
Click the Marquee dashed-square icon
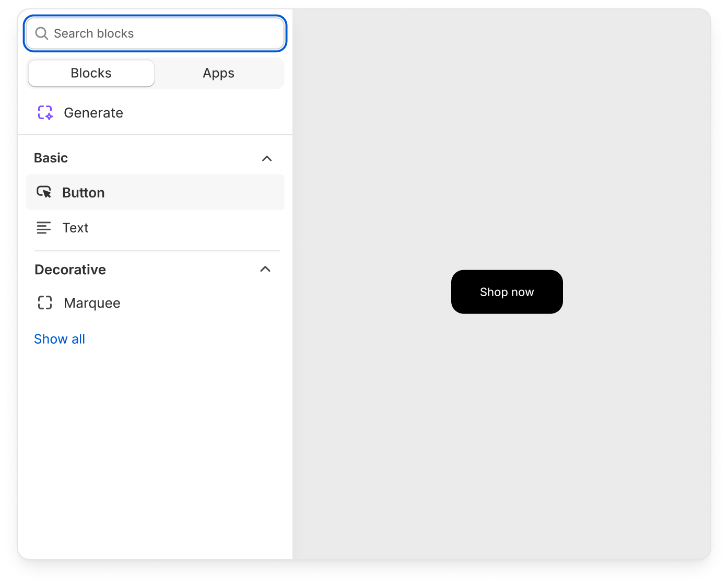point(45,303)
